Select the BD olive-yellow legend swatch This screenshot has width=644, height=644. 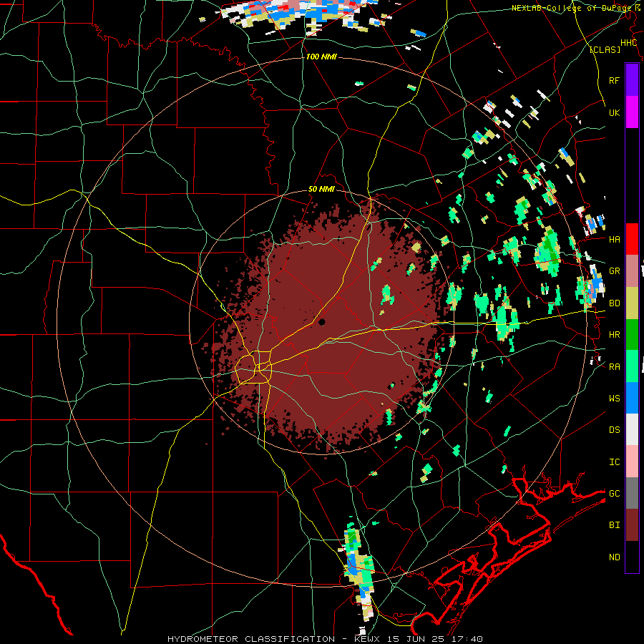click(632, 303)
